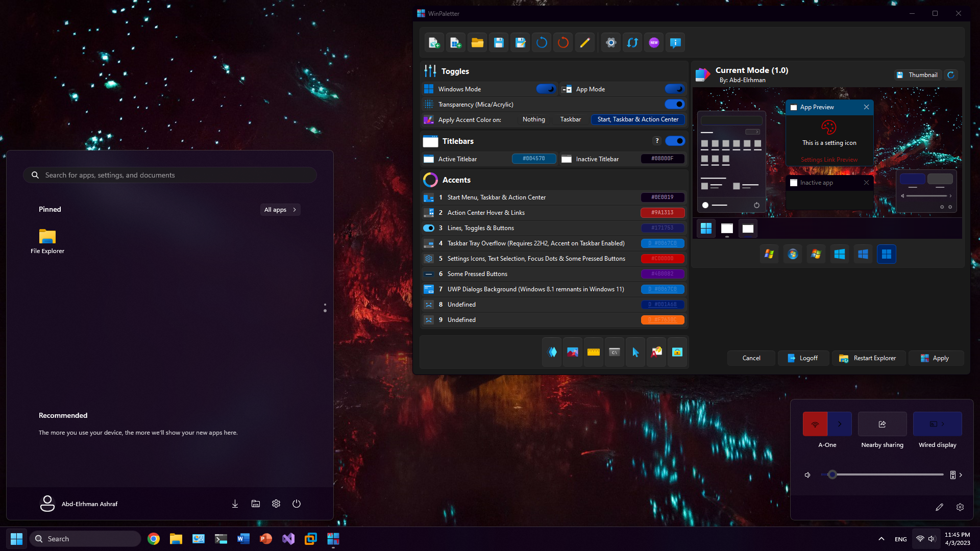Open the Cursors customization section
The height and width of the screenshot is (551, 980).
pyautogui.click(x=635, y=352)
